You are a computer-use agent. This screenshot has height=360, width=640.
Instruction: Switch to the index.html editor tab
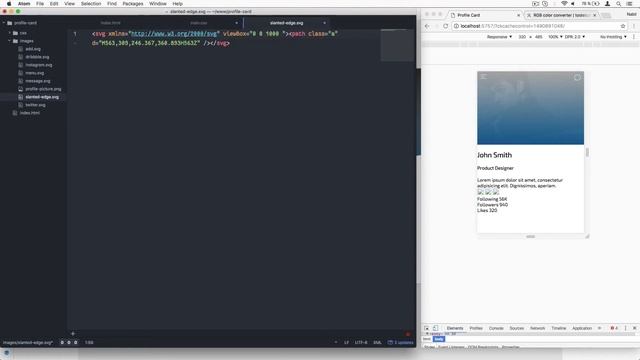pyautogui.click(x=111, y=23)
